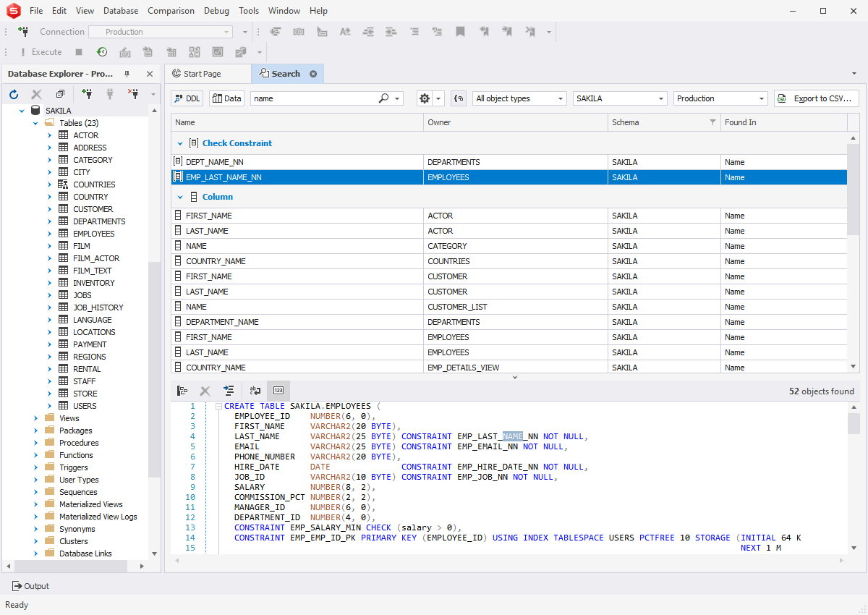The width and height of the screenshot is (868, 615).
Task: Collapse the Check Constraint group
Action: [x=180, y=143]
